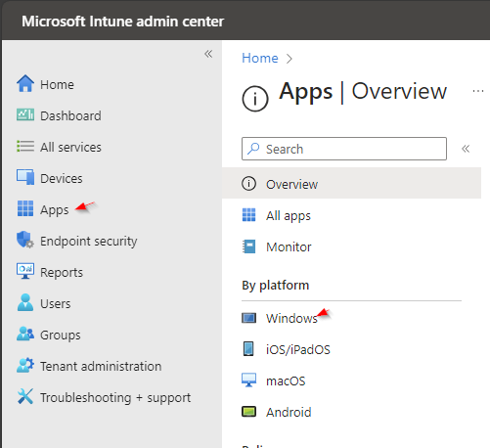Click the Android platform icon
The height and width of the screenshot is (448, 490).
[248, 412]
